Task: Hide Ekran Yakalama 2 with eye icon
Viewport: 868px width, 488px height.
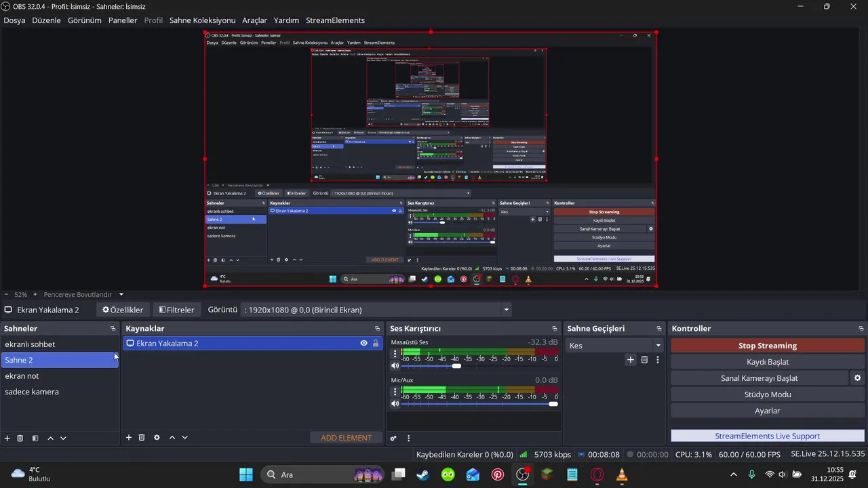Action: 364,344
